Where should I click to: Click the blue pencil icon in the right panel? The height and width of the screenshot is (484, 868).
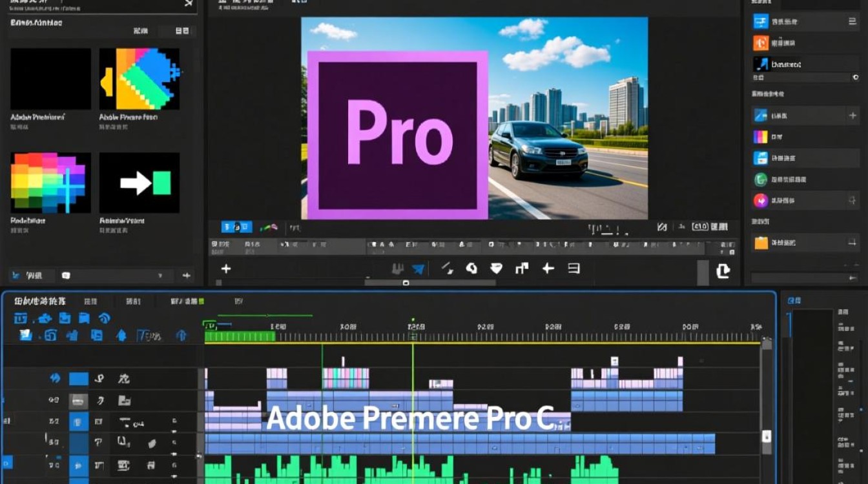pos(761,116)
